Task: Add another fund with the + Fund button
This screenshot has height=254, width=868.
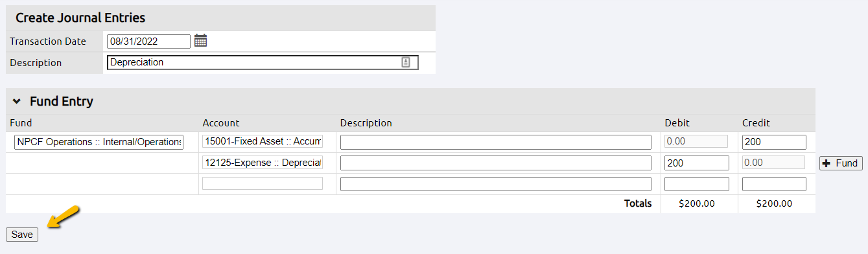Action: 841,163
